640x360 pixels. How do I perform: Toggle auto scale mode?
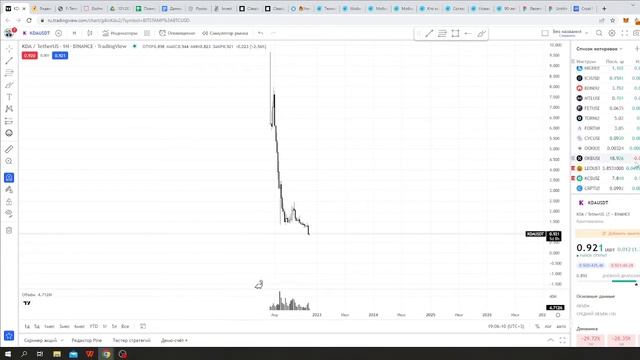(x=561, y=327)
